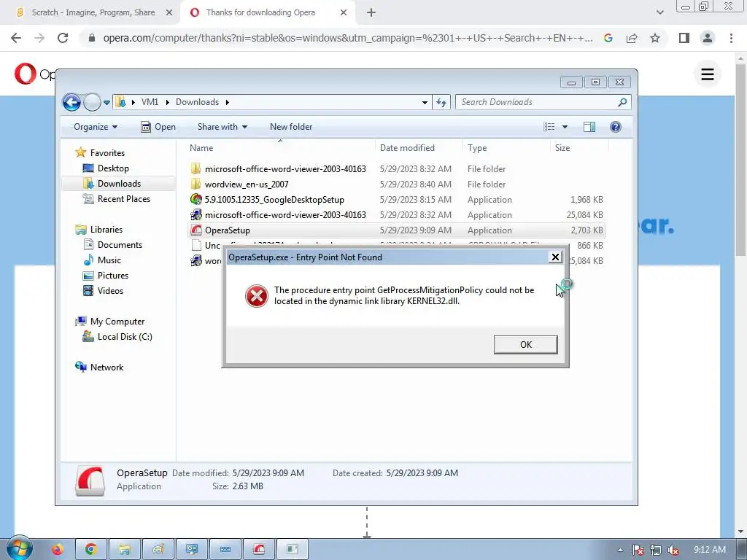Click Open in the Explorer toolbar
Viewport: 747px width, 560px height.
pos(158,127)
